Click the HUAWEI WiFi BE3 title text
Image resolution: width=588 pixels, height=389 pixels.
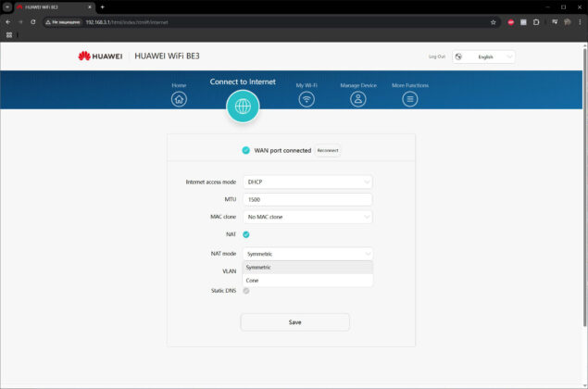(x=167, y=56)
